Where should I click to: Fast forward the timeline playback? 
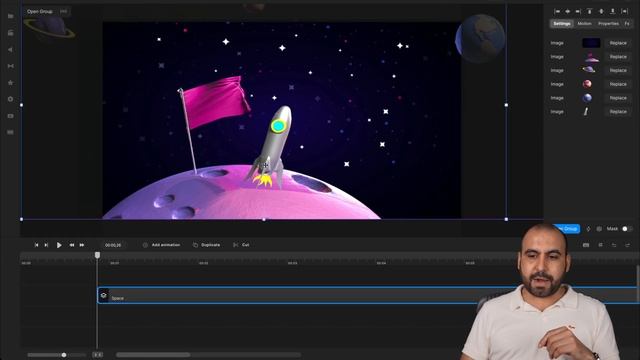(x=82, y=245)
